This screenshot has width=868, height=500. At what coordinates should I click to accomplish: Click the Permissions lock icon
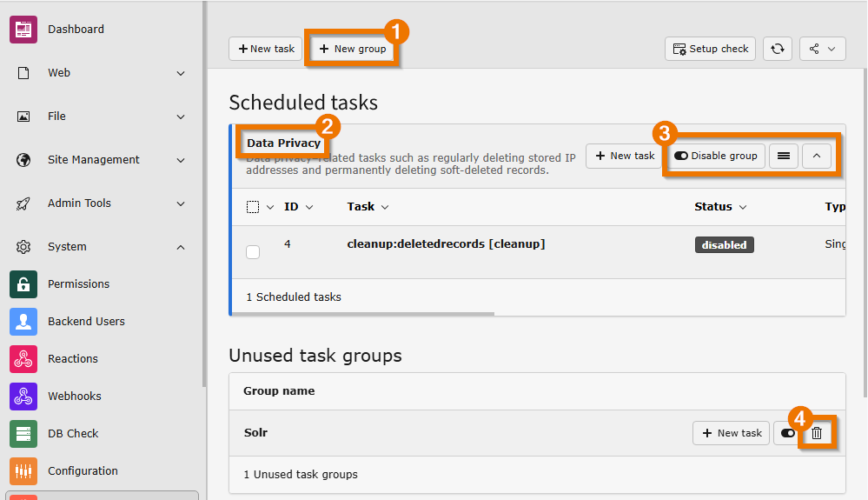23,284
